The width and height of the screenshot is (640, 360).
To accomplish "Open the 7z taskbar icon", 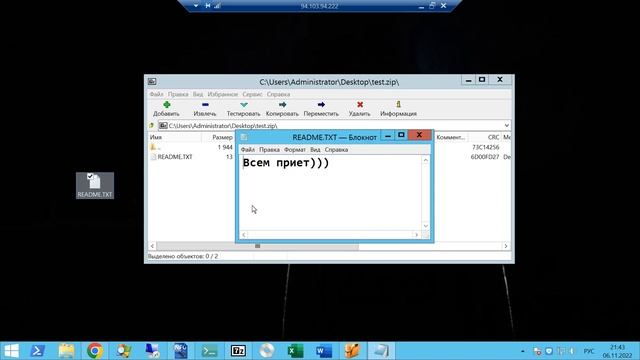I will pos(238,351).
